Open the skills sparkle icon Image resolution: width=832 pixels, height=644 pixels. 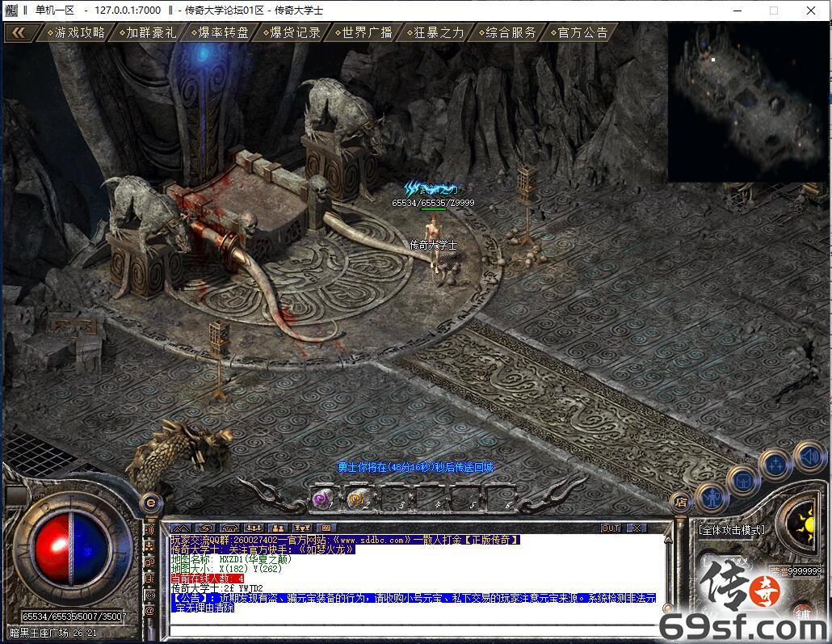pos(775,465)
